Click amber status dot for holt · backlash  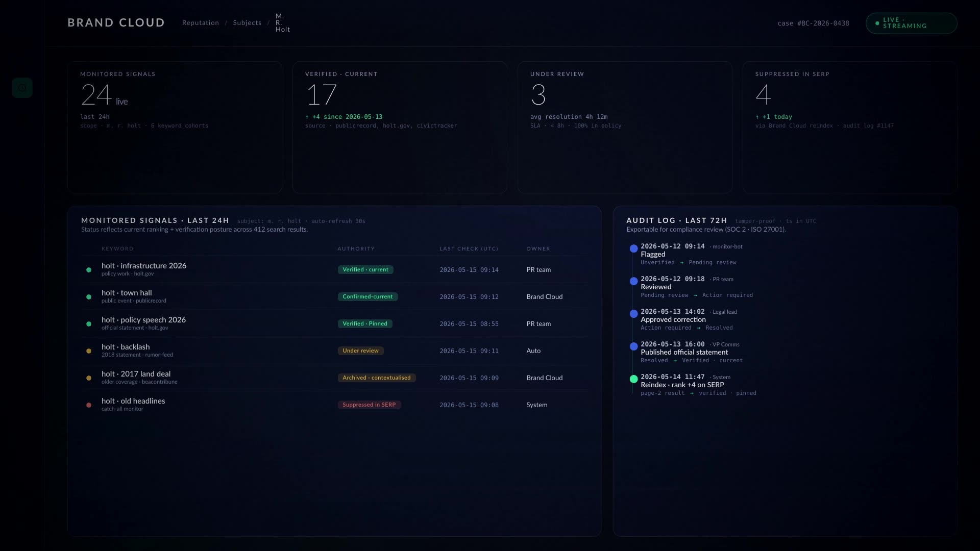pyautogui.click(x=89, y=351)
